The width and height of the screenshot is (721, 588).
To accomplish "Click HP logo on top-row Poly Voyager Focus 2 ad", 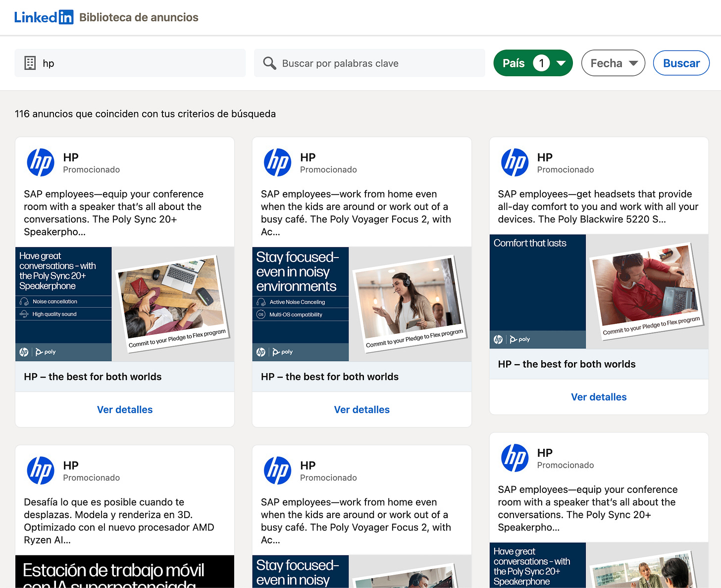I will pos(278,162).
